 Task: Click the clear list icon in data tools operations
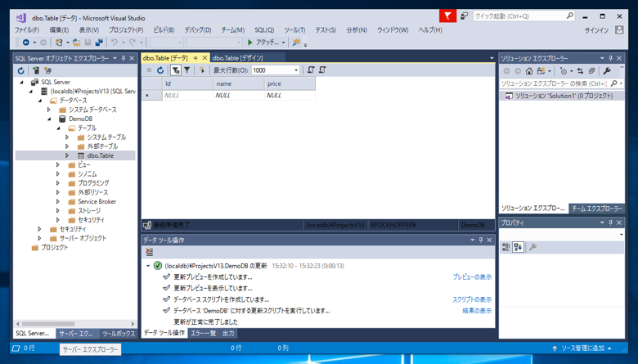tap(150, 253)
